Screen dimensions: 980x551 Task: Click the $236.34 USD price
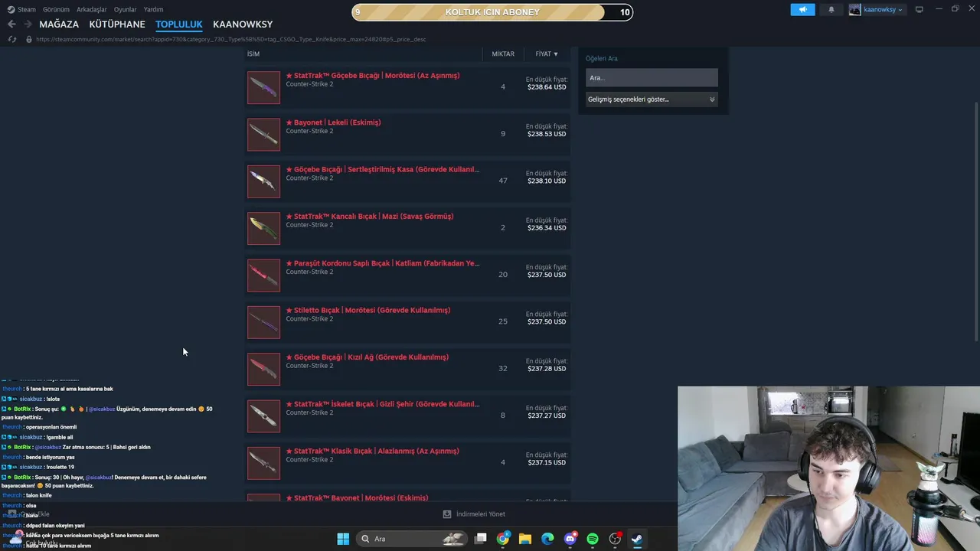(x=547, y=227)
